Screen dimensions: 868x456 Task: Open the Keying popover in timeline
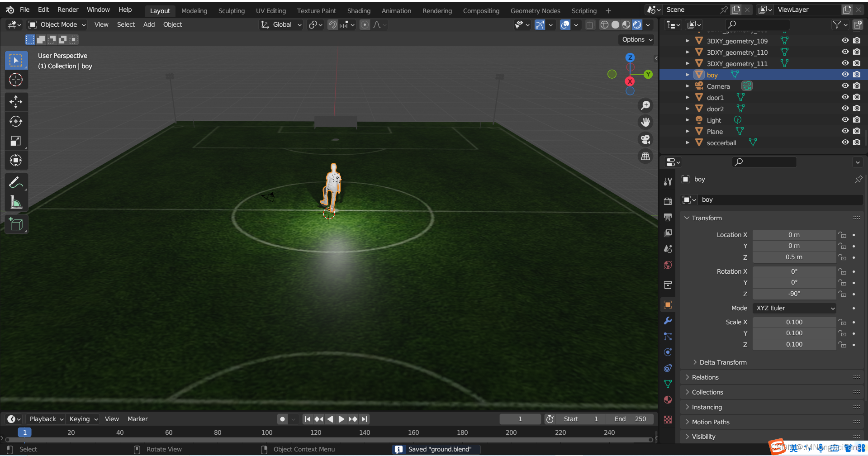pos(83,419)
